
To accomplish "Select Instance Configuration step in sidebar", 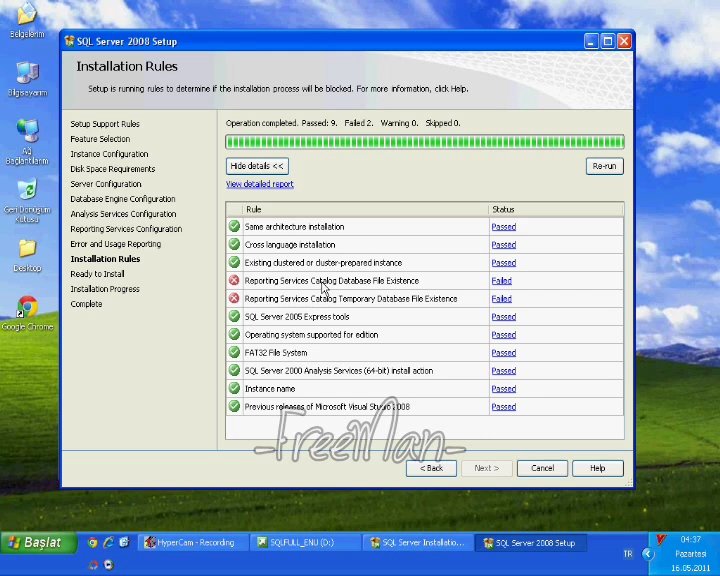I will click(109, 154).
